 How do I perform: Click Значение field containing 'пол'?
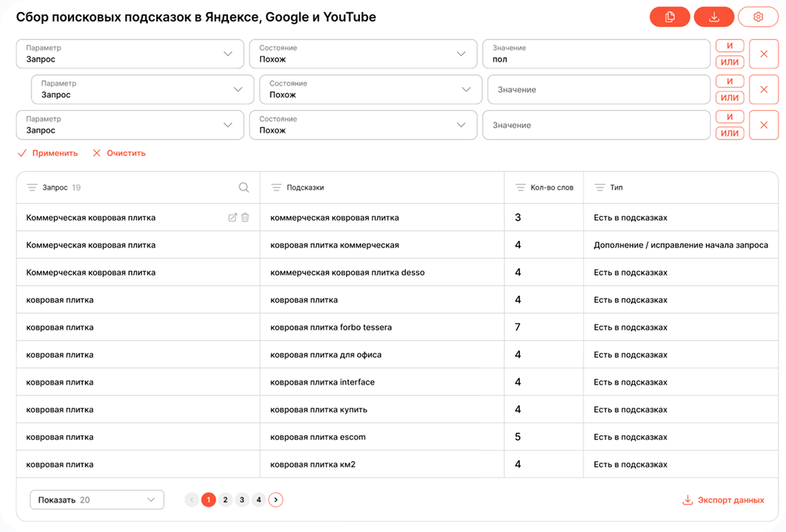(x=596, y=54)
